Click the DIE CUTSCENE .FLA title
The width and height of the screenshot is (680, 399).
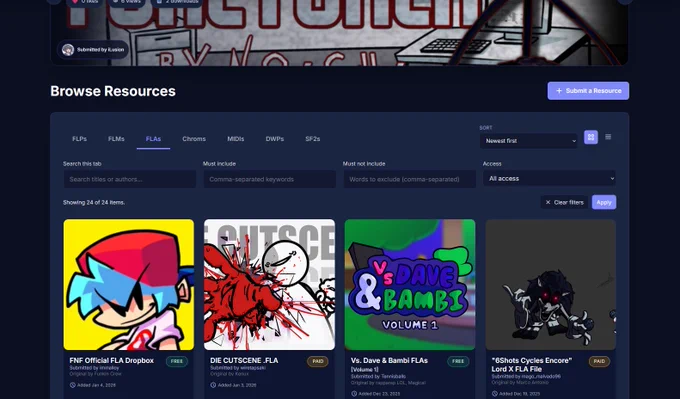point(244,360)
